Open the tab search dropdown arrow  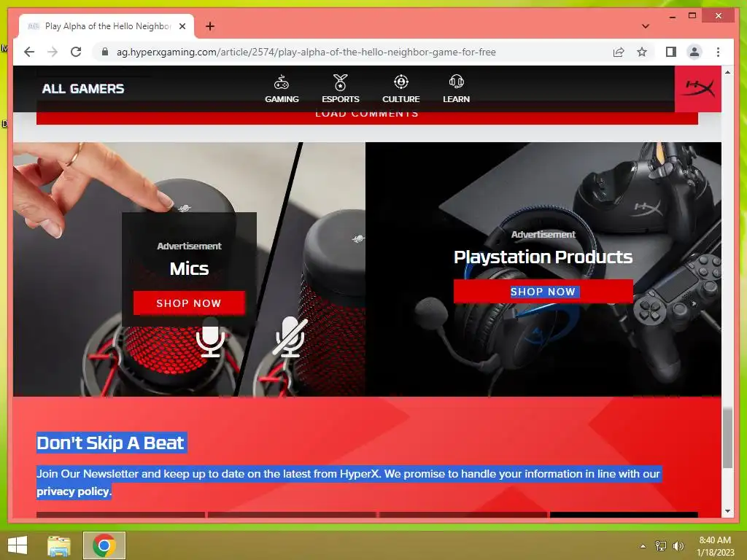coord(645,26)
